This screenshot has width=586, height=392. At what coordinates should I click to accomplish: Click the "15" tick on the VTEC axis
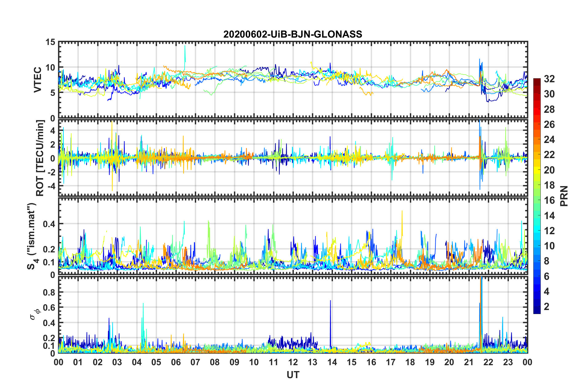click(x=50, y=42)
